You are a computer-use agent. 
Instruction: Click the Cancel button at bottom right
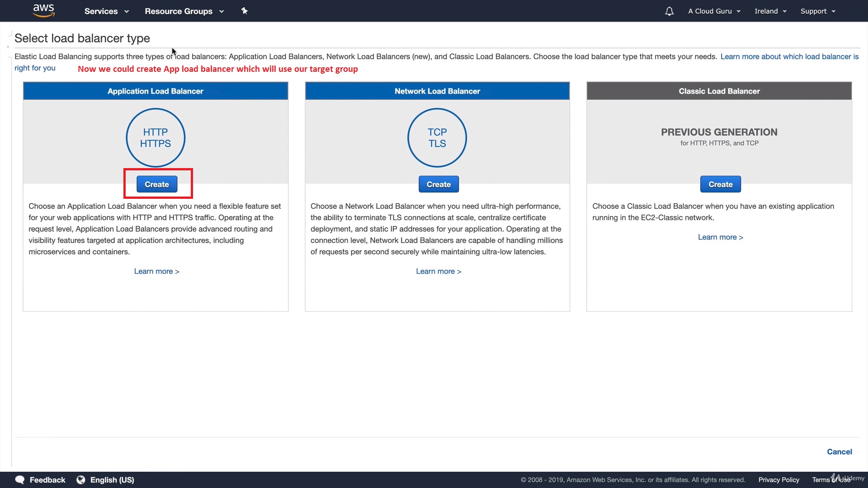(840, 451)
